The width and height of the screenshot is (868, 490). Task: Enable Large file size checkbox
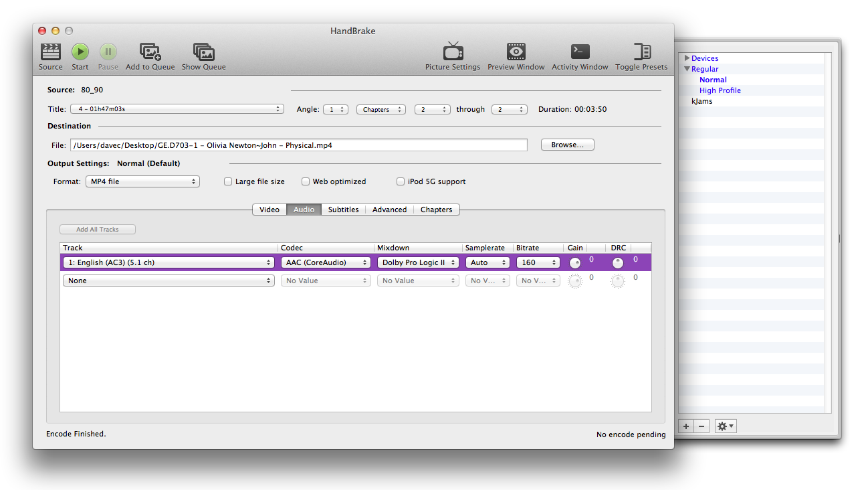click(228, 181)
